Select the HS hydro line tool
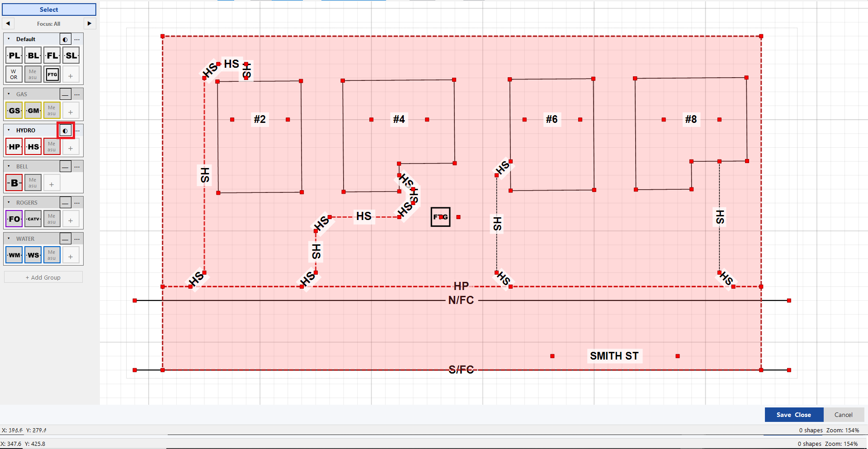The width and height of the screenshot is (868, 449). tap(33, 146)
